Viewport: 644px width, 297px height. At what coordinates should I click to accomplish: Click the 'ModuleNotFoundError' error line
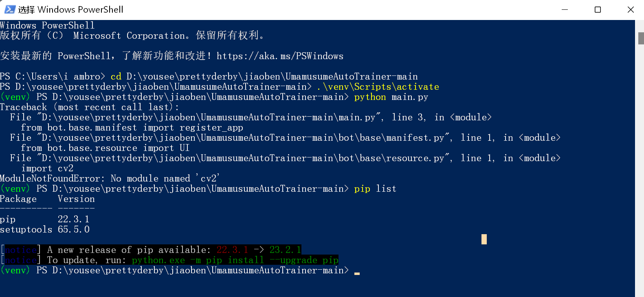110,178
